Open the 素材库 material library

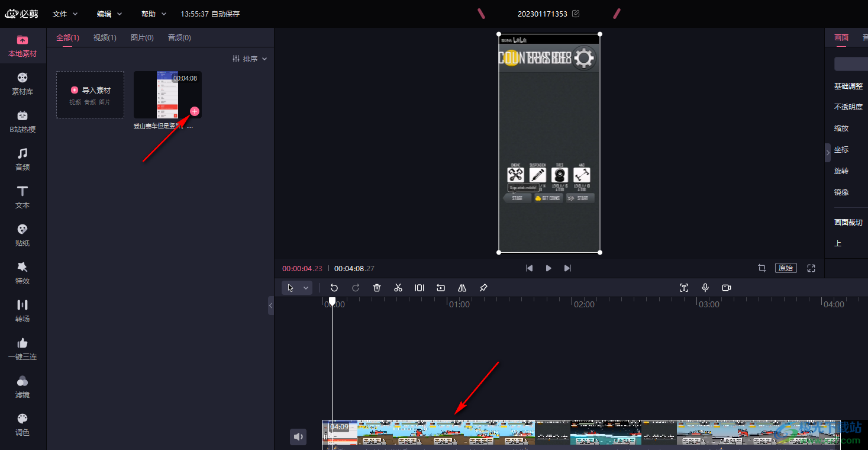[x=22, y=84]
